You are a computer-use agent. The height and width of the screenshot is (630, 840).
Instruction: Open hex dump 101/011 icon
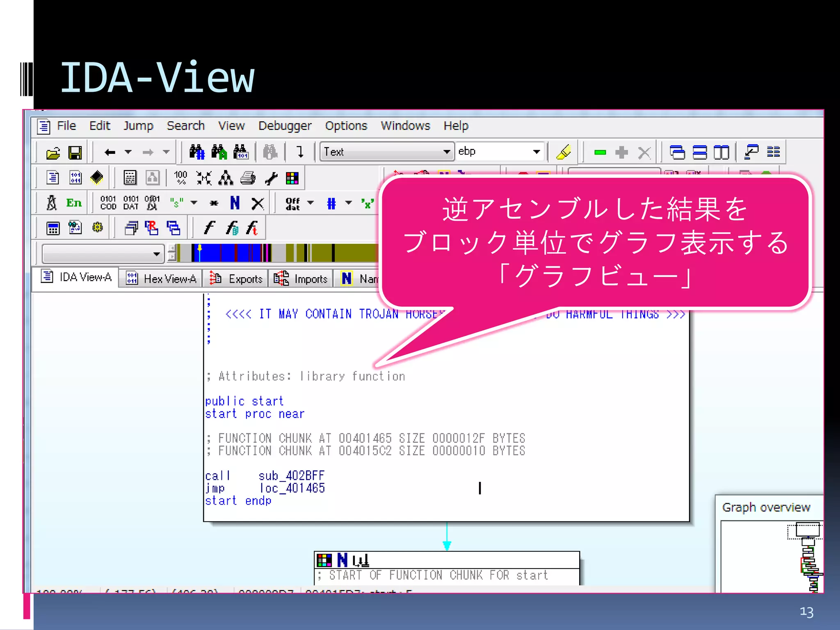(x=75, y=178)
